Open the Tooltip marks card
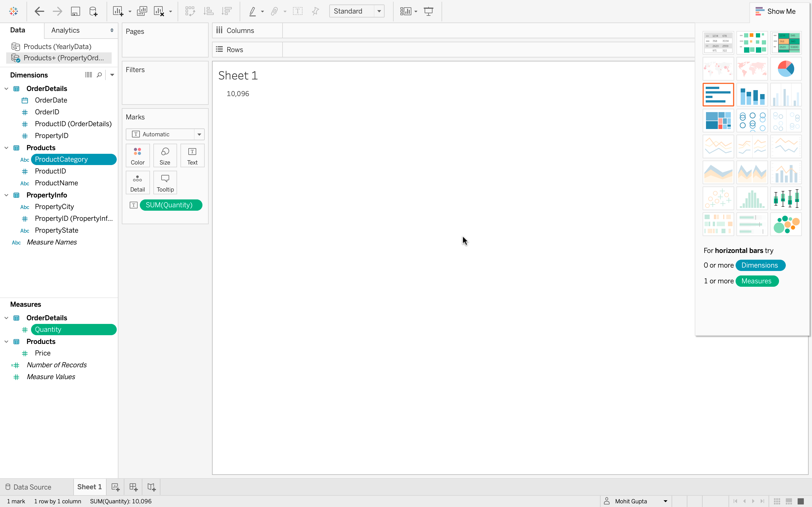812x507 pixels. pos(165,183)
